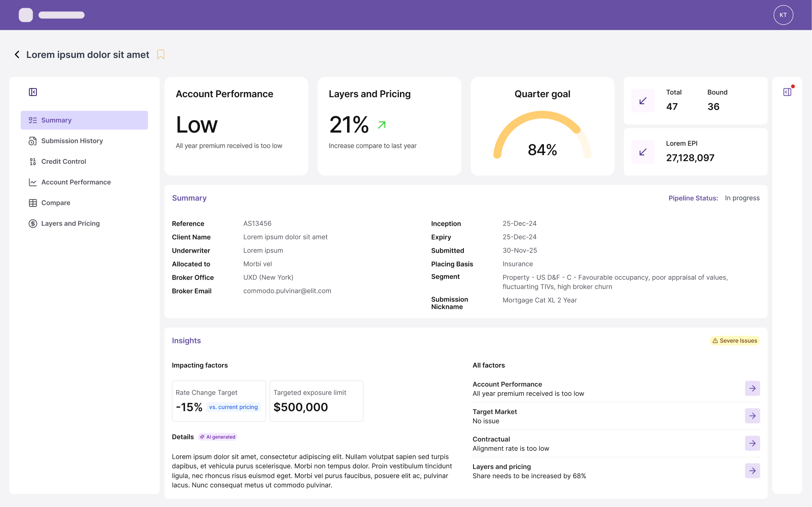Expand the right side panel
This screenshot has width=812, height=507.
tap(787, 92)
